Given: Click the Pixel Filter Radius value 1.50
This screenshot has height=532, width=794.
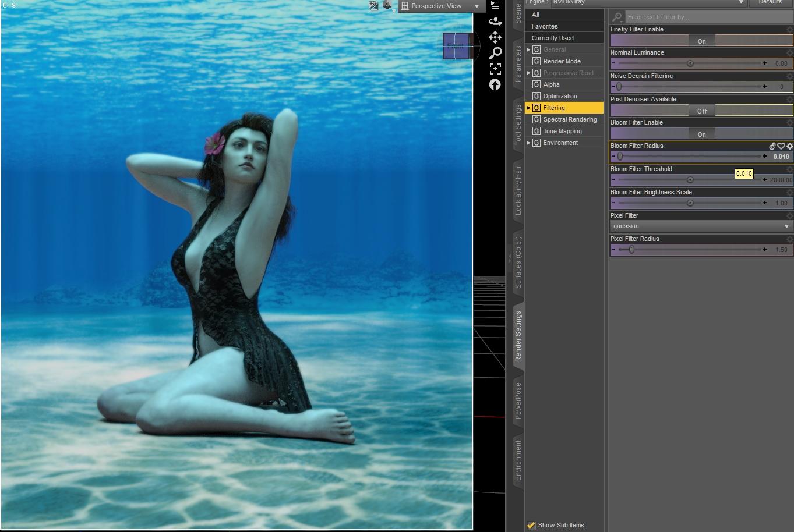Looking at the screenshot, I should [781, 250].
